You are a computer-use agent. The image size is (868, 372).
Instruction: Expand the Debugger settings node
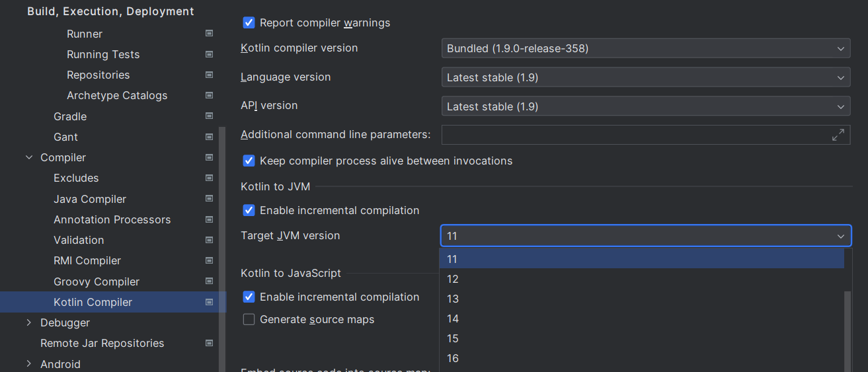click(29, 322)
